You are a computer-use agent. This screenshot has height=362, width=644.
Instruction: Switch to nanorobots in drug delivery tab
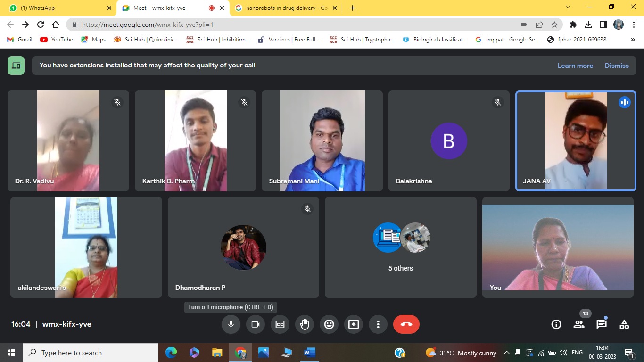click(286, 8)
